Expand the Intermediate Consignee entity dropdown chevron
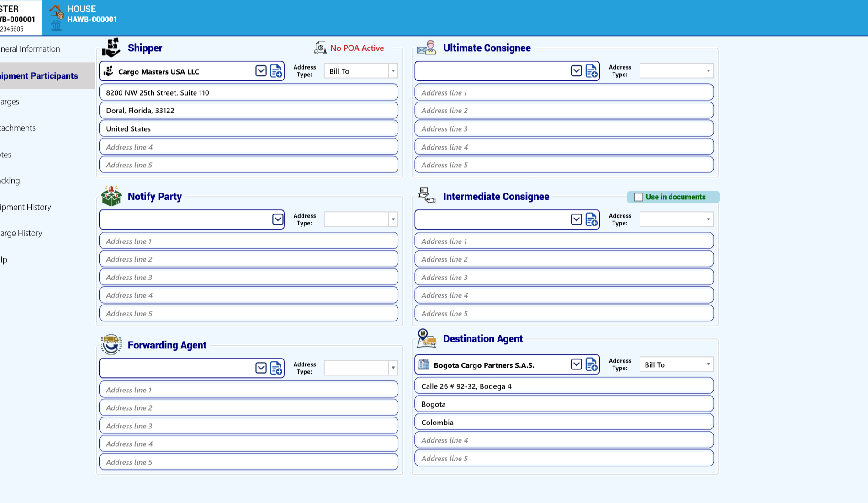This screenshot has width=868, height=503. tap(576, 219)
